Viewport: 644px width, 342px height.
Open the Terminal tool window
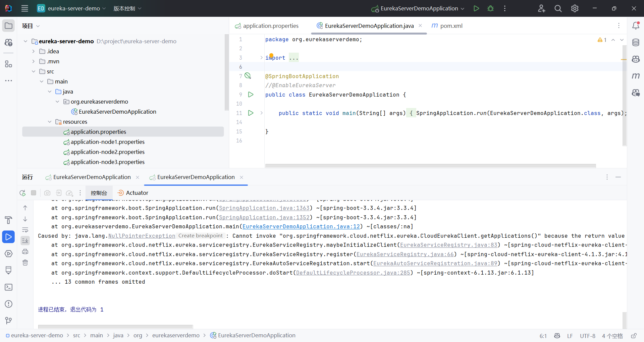pyautogui.click(x=9, y=287)
